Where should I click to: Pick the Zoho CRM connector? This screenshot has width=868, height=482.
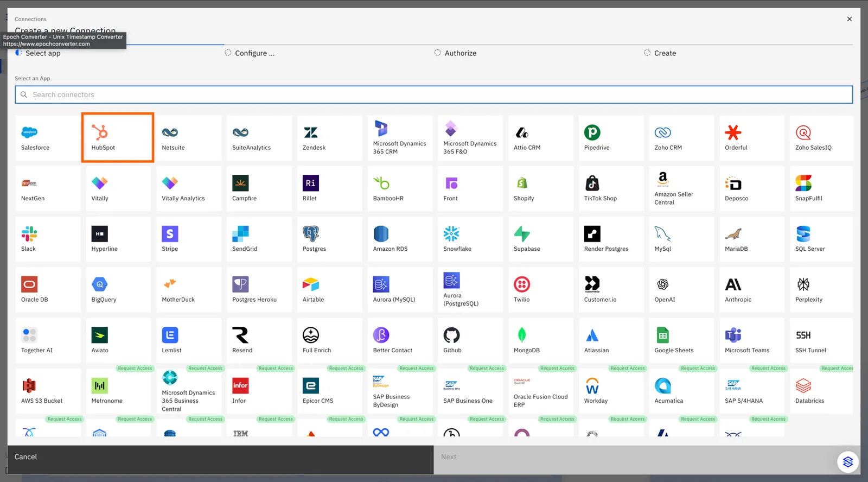click(x=681, y=138)
